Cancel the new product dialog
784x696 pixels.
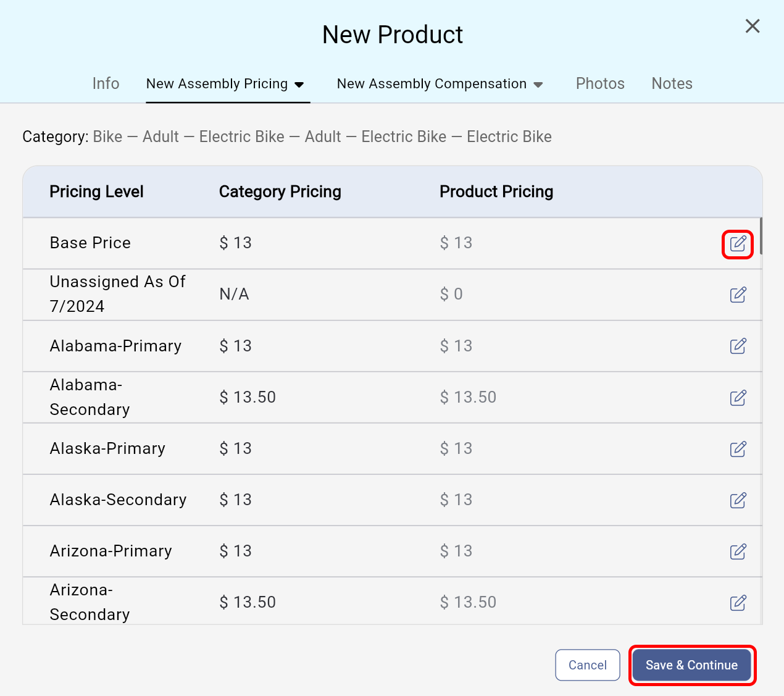[587, 665]
